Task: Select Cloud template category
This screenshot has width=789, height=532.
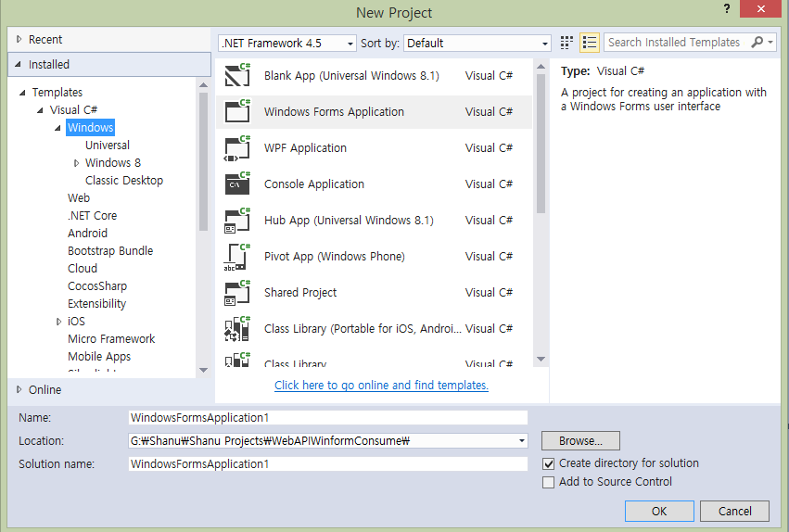Action: pos(83,269)
